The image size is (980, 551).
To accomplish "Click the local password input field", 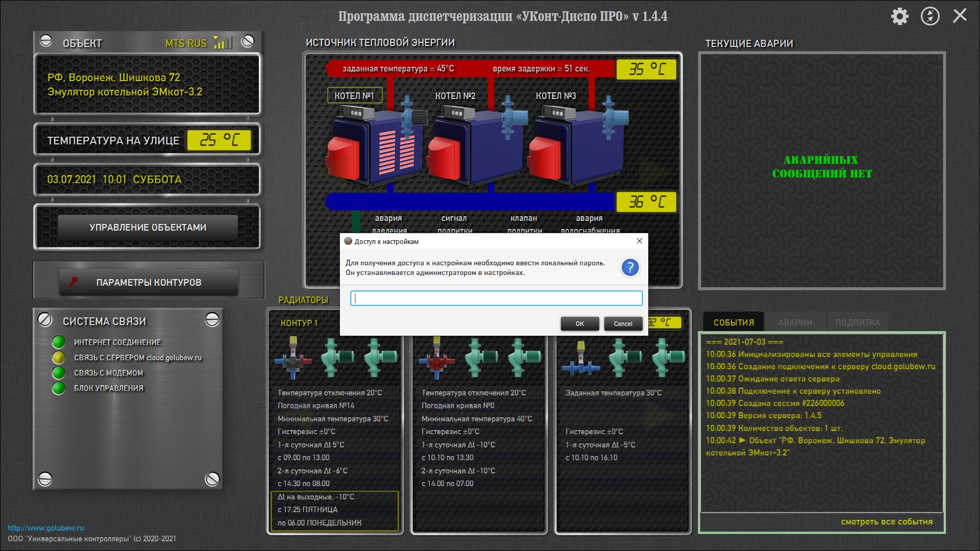I will (496, 298).
